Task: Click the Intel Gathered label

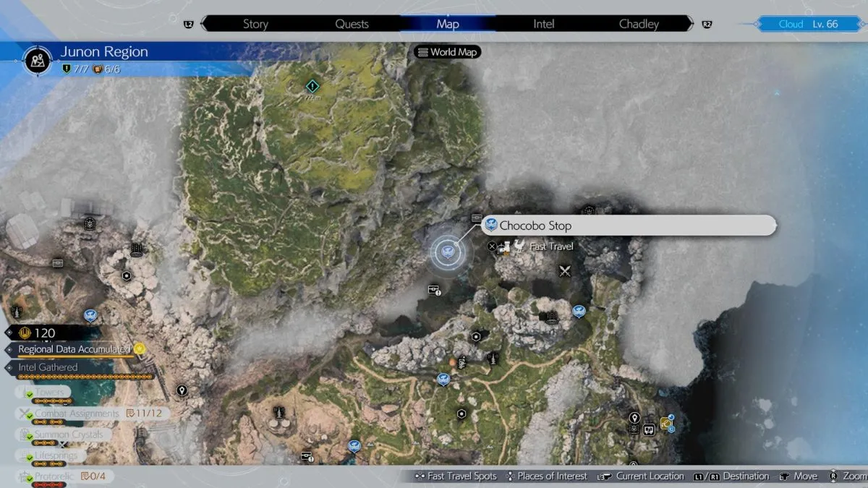Action: (x=48, y=367)
